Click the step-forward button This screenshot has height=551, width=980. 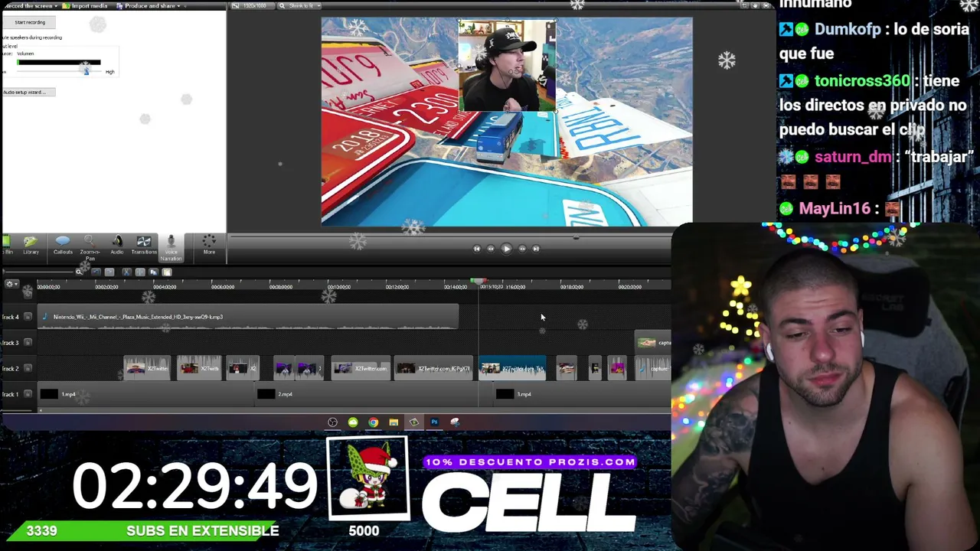click(522, 248)
